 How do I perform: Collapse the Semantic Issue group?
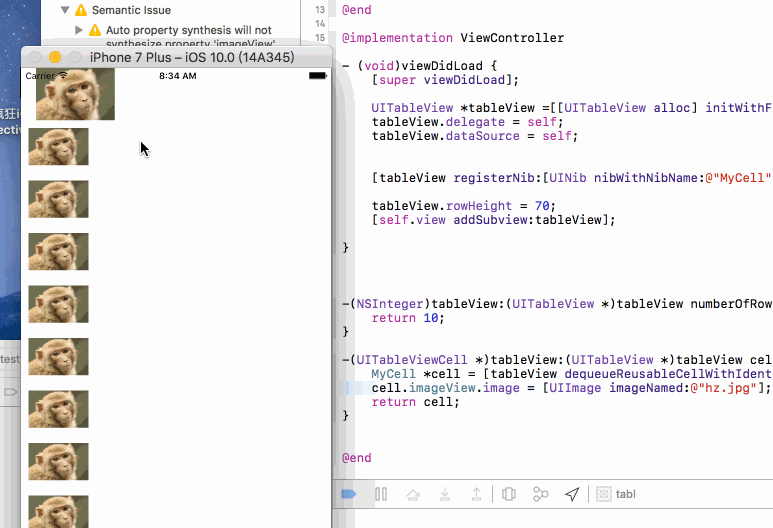pos(65,10)
